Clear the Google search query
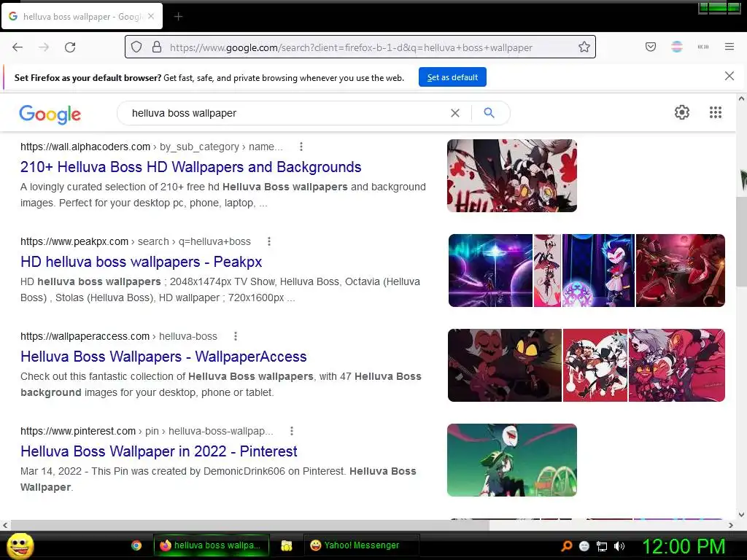This screenshot has width=747, height=560. coord(455,113)
